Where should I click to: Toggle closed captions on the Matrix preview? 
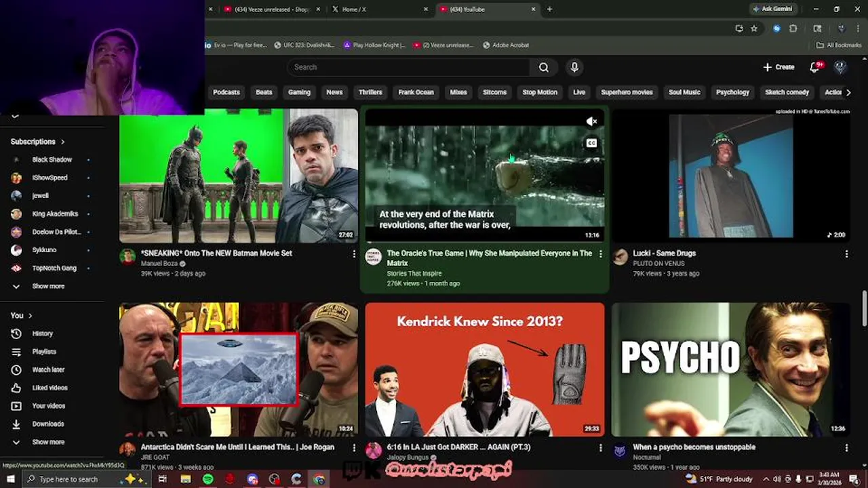point(591,143)
